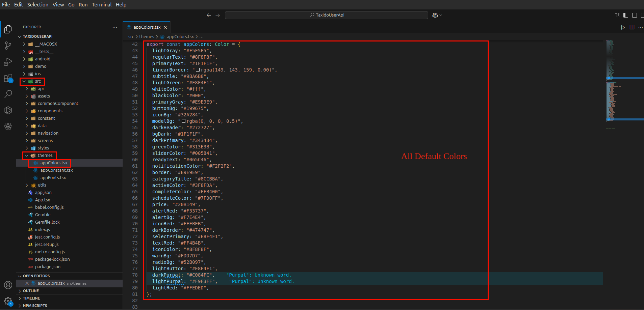
Task: Click the TaxidoUserApi command center search box
Action: 326,15
